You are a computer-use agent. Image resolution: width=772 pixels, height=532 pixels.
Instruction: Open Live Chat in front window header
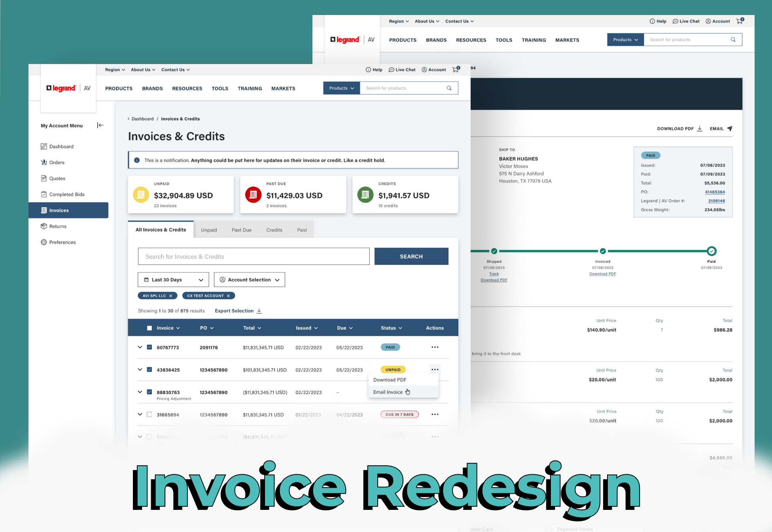click(402, 70)
